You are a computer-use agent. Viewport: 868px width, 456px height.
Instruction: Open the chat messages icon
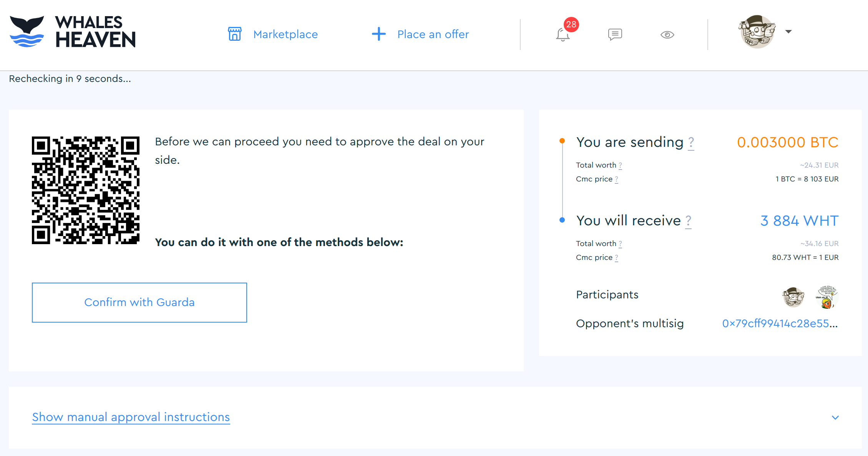pyautogui.click(x=615, y=34)
